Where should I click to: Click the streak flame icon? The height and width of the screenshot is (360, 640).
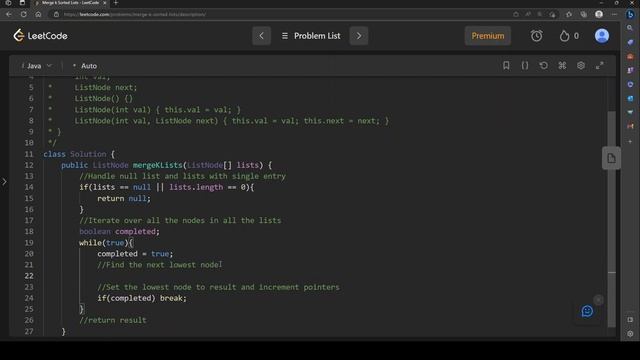(564, 36)
